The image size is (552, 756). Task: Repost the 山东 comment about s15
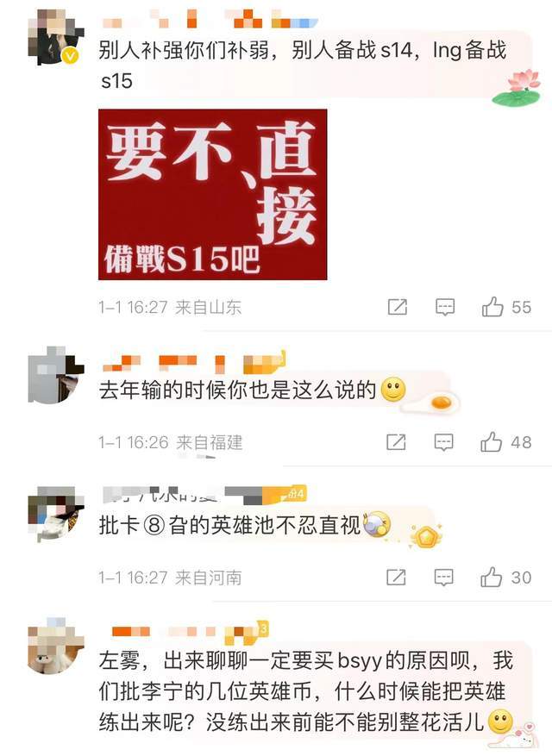(x=398, y=307)
